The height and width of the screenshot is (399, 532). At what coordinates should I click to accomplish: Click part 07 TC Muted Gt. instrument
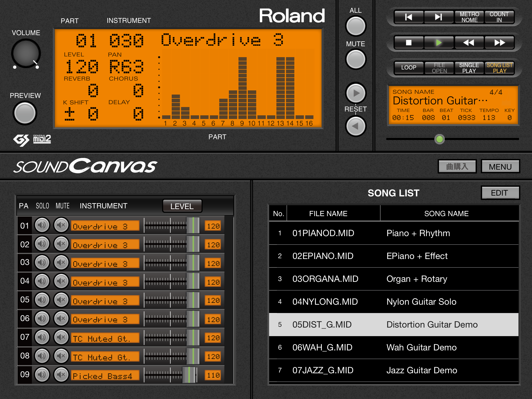tap(105, 338)
